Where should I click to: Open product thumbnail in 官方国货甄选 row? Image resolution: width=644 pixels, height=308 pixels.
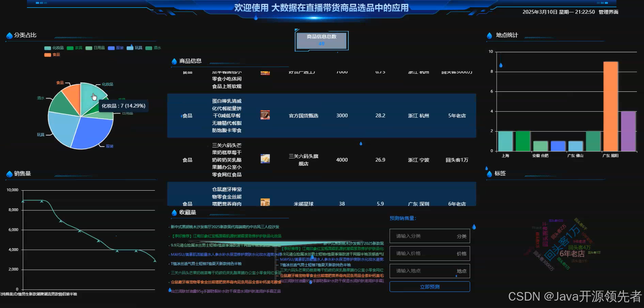point(265,115)
